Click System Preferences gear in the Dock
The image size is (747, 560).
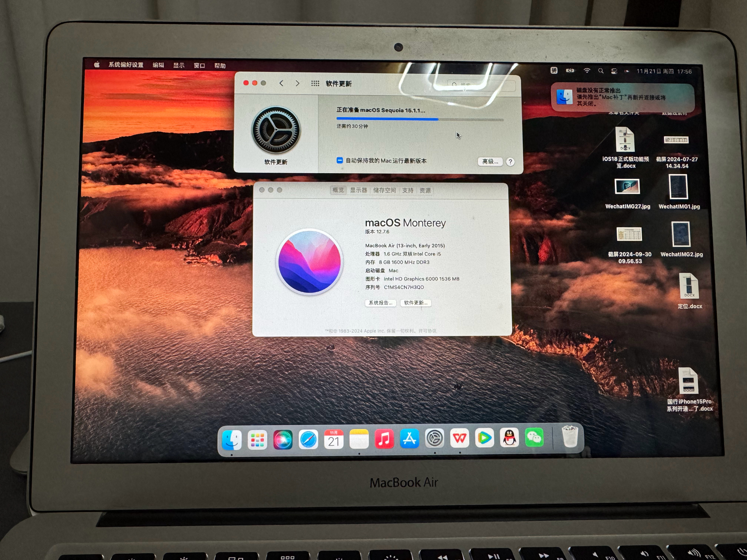[x=435, y=438]
